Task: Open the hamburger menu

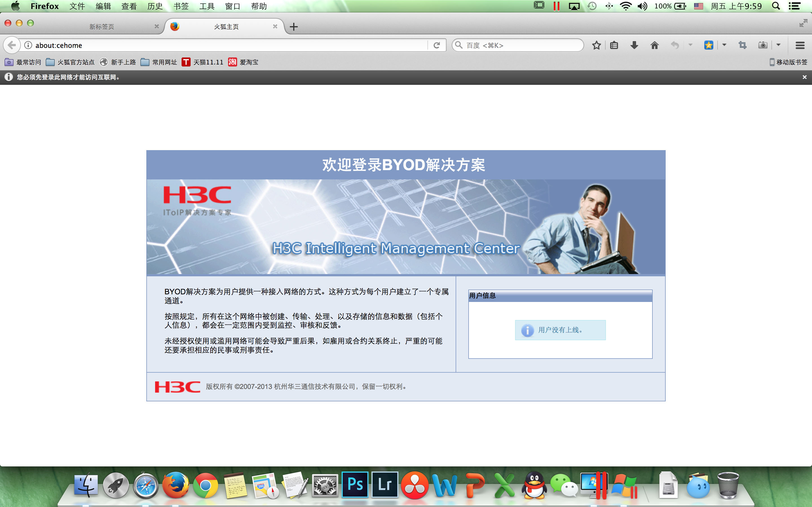Action: pyautogui.click(x=800, y=45)
